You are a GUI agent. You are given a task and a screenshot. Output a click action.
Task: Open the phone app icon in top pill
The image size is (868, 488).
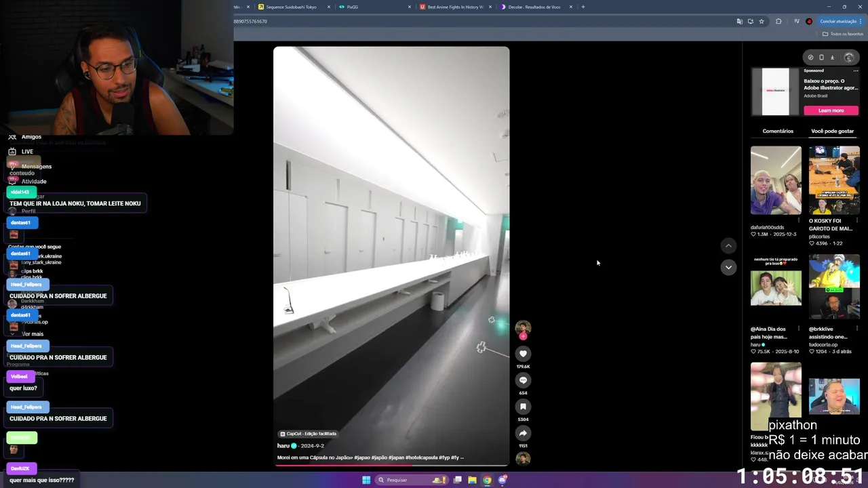821,58
